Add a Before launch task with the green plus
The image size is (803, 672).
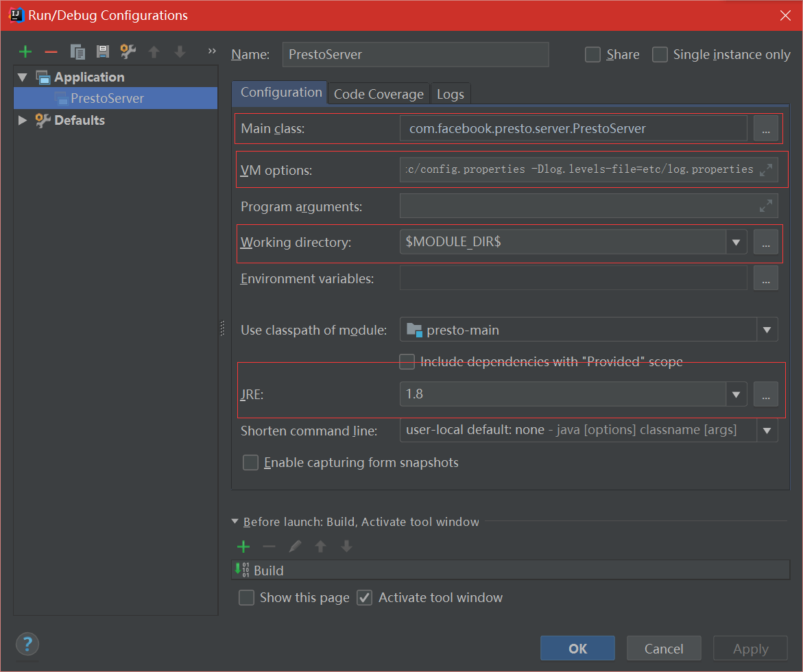pos(243,547)
